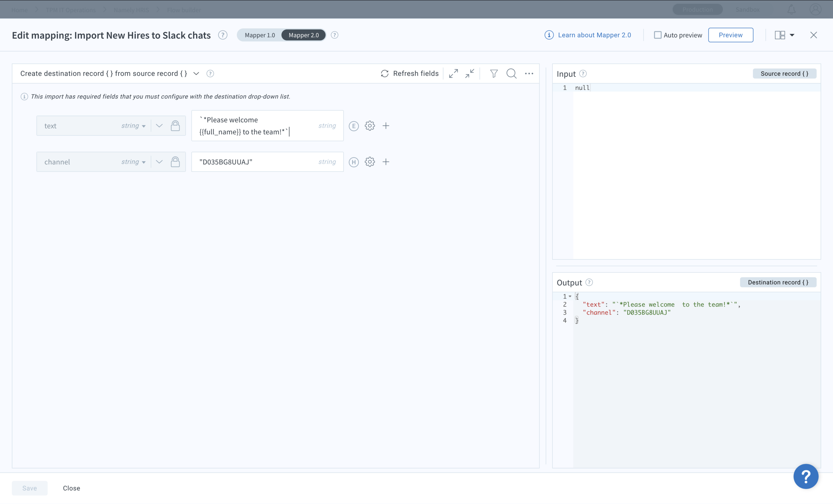
Task: Click the help icon next to Output heading
Action: [589, 282]
